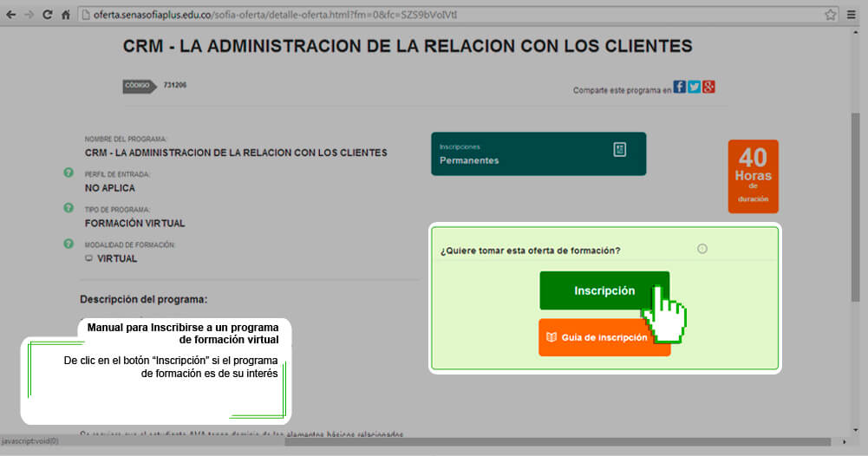Viewport: 868px width, 456px height.
Task: Go to browser home page icon
Action: pos(66,15)
